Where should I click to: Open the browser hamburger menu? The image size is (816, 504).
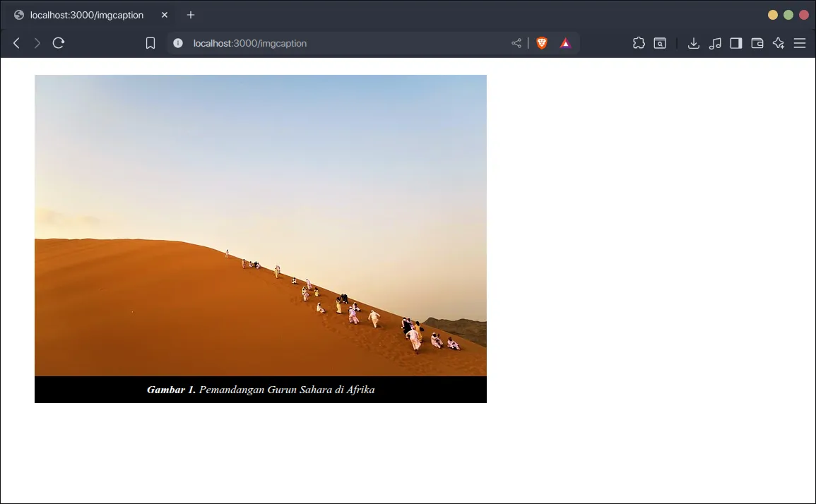pyautogui.click(x=799, y=43)
